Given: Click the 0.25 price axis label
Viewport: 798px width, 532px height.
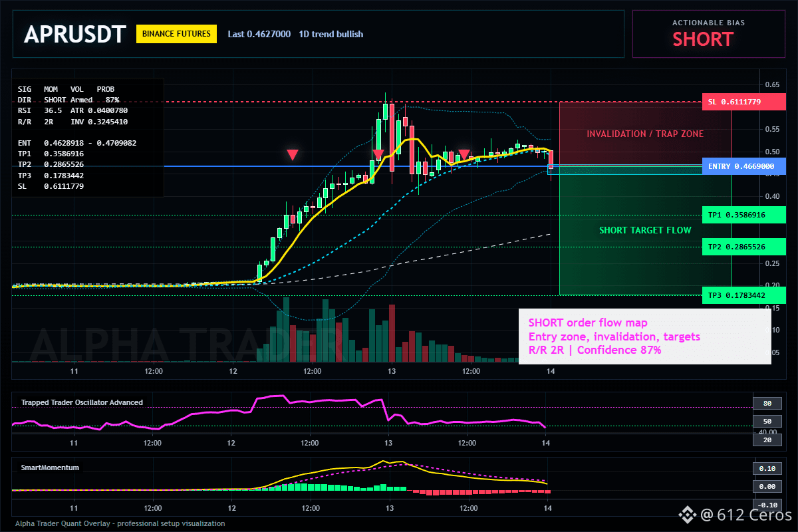Looking at the screenshot, I should [x=772, y=264].
